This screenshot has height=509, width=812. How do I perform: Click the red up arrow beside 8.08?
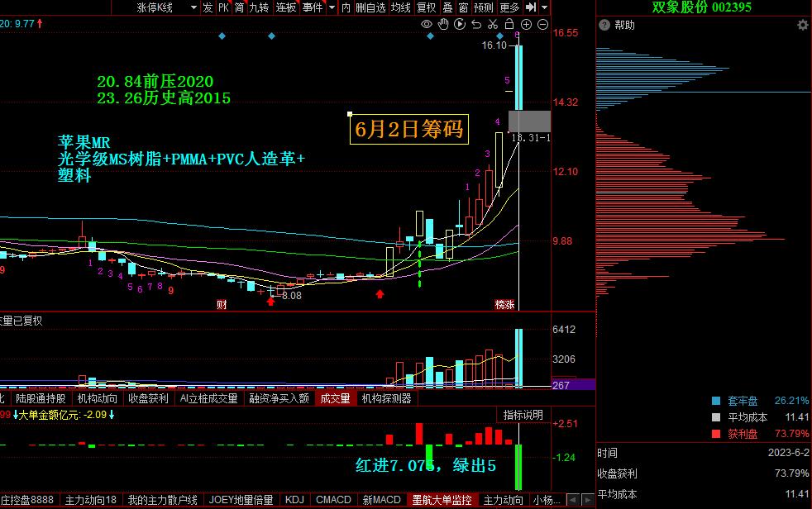point(270,301)
